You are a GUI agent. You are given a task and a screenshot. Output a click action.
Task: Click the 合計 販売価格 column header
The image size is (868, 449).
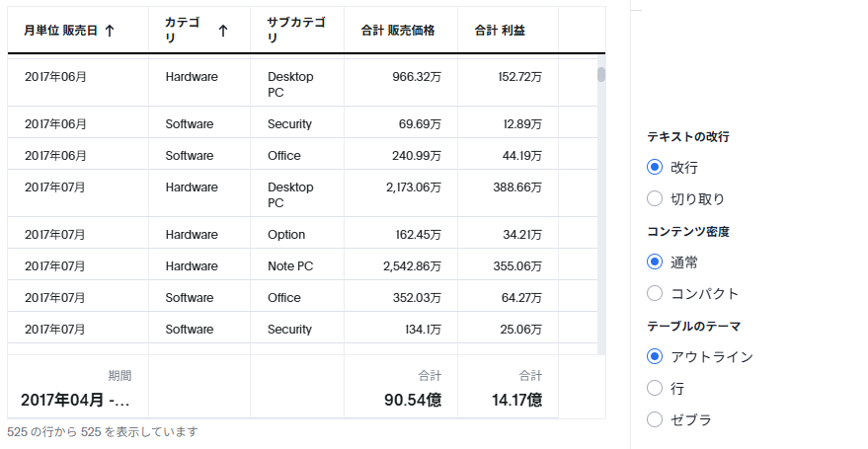point(401,30)
